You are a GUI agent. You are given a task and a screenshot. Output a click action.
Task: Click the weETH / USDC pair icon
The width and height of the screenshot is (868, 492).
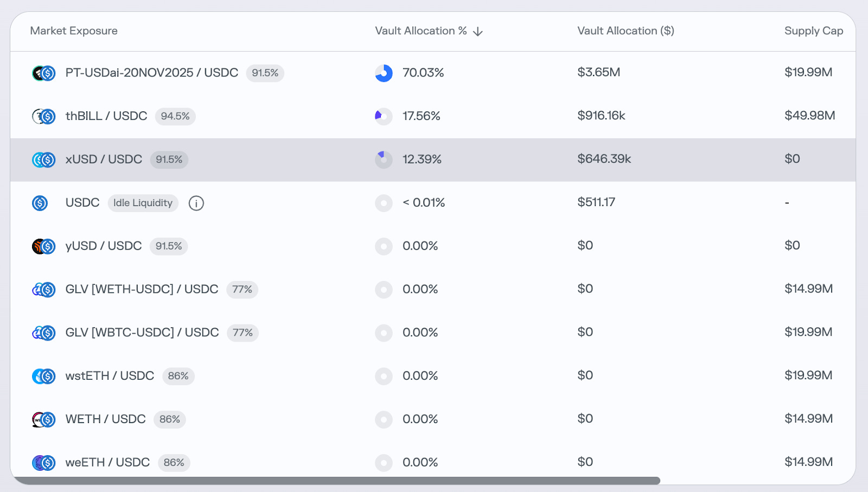(x=43, y=463)
